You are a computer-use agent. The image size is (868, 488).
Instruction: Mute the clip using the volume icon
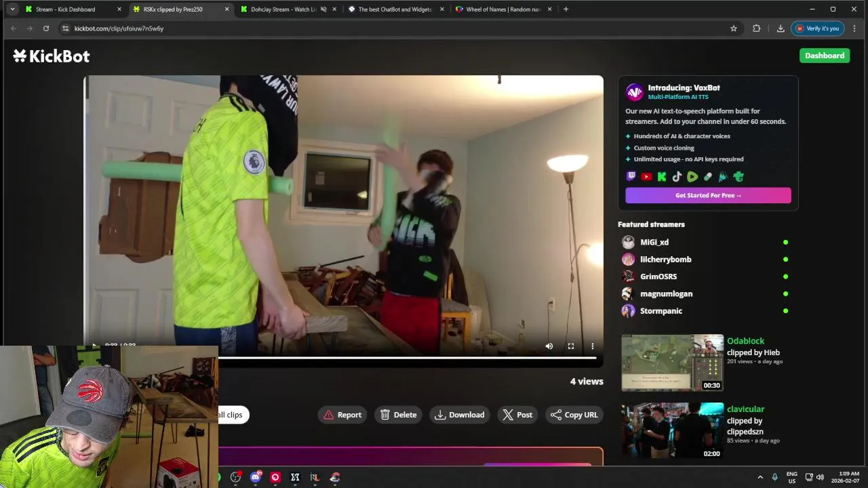(x=549, y=346)
